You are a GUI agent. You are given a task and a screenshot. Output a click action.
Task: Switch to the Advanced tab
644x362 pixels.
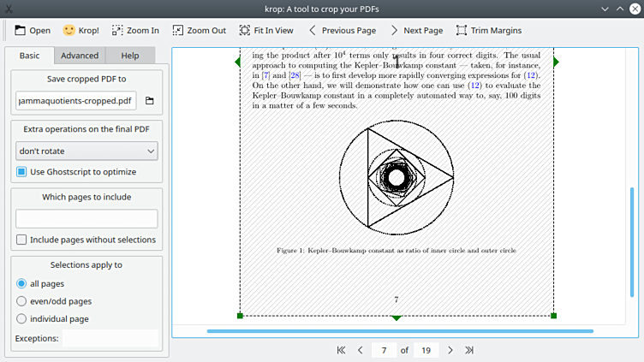tap(79, 56)
